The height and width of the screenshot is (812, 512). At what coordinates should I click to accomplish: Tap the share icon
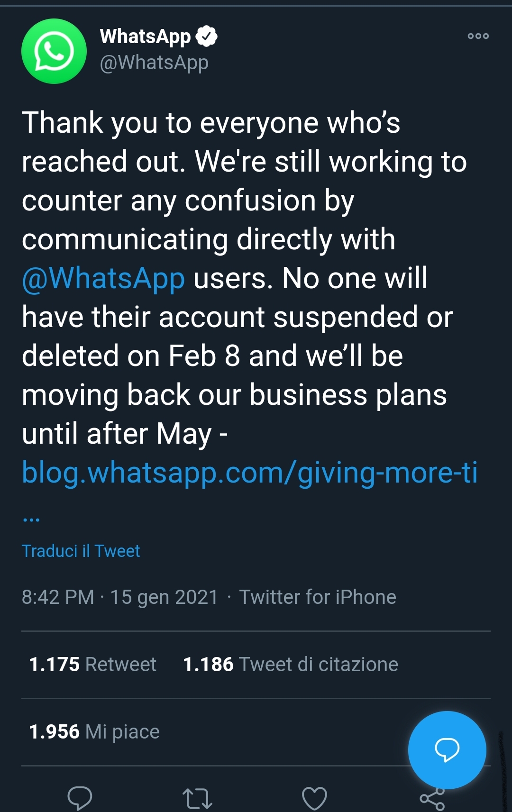[432, 801]
